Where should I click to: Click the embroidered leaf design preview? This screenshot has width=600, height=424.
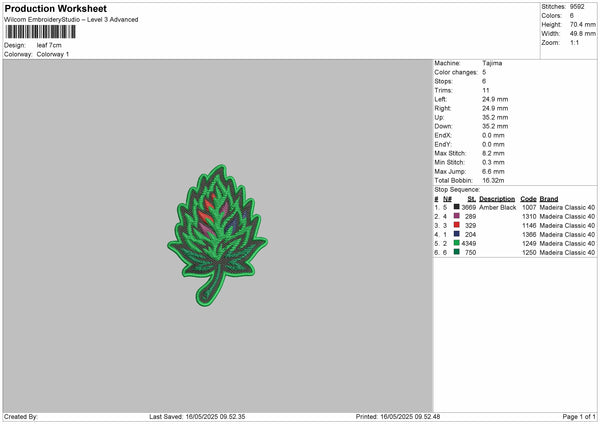(217, 235)
